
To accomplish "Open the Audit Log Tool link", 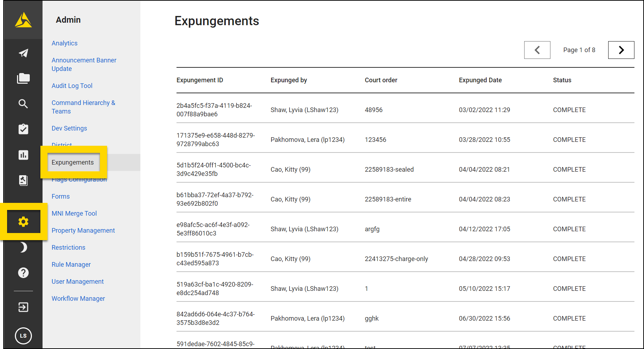I will tap(72, 86).
